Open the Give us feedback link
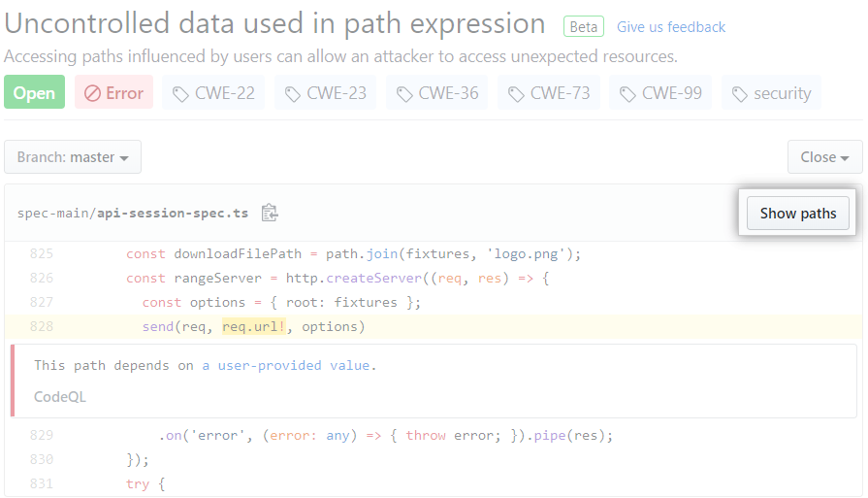This screenshot has height=498, width=868. (x=671, y=27)
